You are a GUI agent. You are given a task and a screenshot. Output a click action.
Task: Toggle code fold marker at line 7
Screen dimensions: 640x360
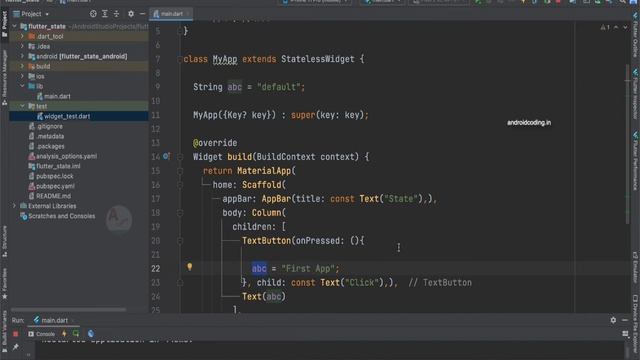pyautogui.click(x=180, y=59)
